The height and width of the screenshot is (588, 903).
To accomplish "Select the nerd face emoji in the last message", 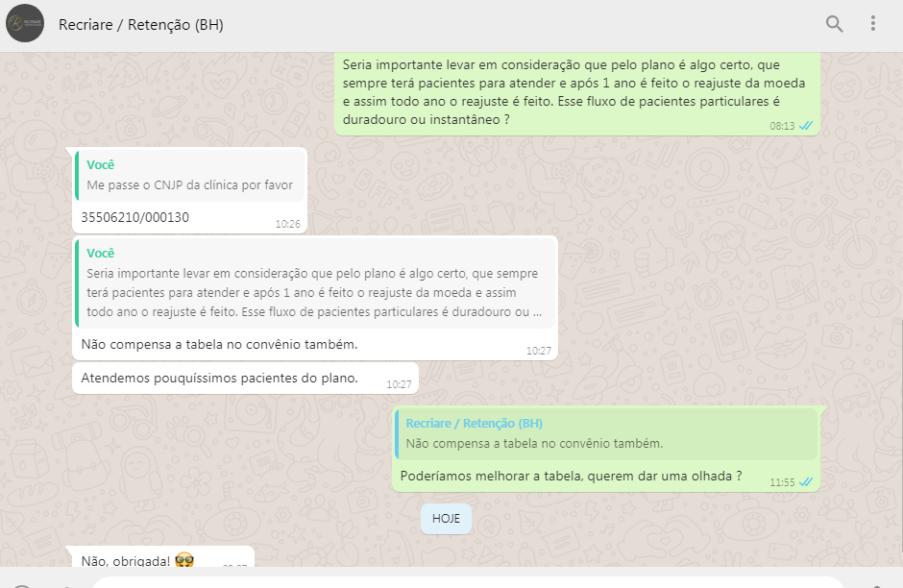I will pos(184,560).
